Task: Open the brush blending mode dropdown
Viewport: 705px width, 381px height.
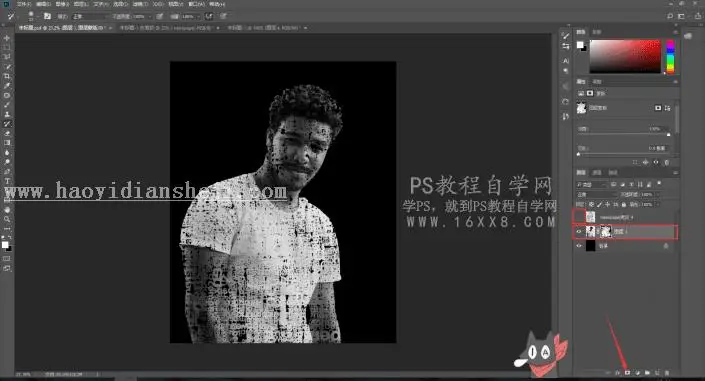Action: click(x=90, y=16)
